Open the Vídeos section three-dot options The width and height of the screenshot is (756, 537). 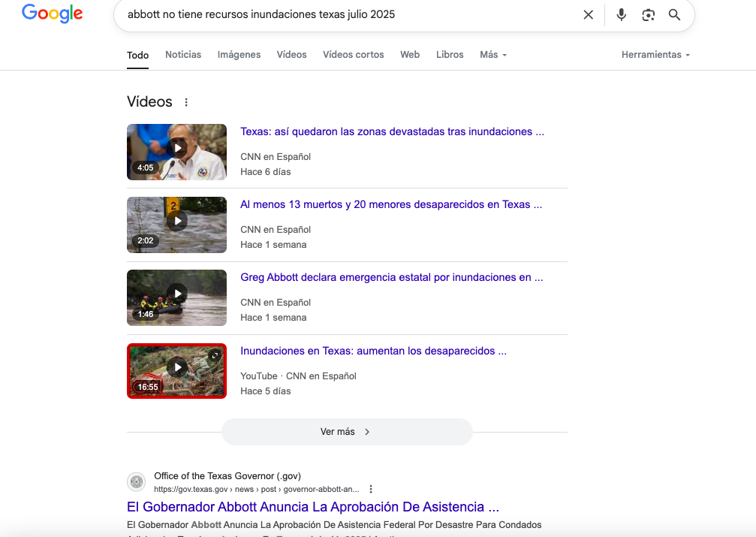point(186,102)
